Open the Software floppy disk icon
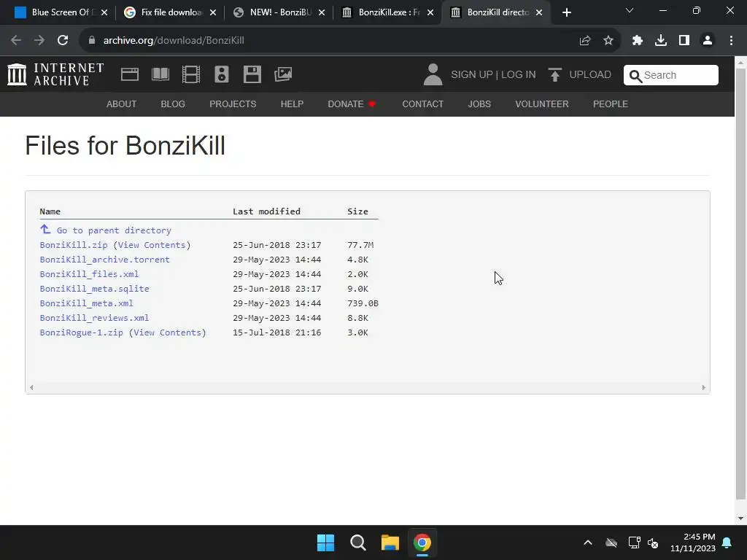The image size is (747, 560). click(x=252, y=74)
